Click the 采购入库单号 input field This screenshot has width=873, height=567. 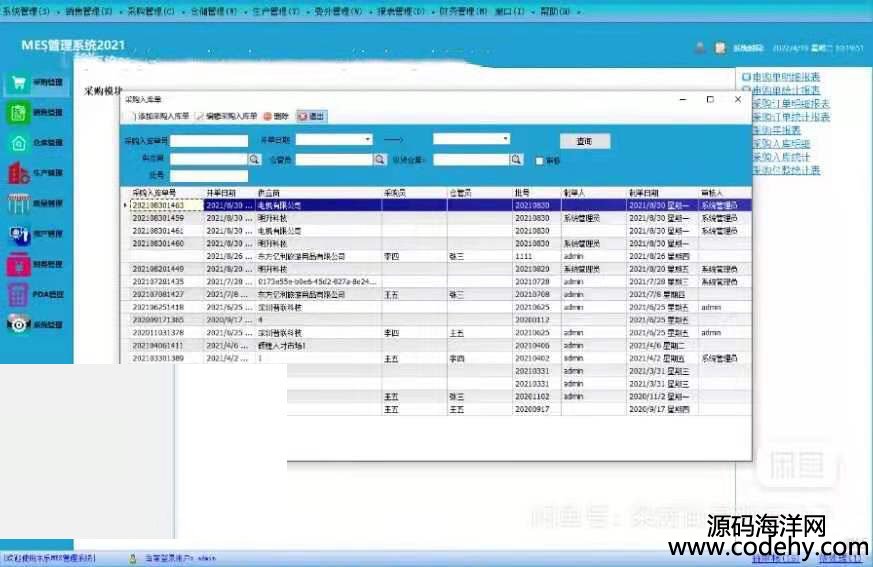pos(208,140)
